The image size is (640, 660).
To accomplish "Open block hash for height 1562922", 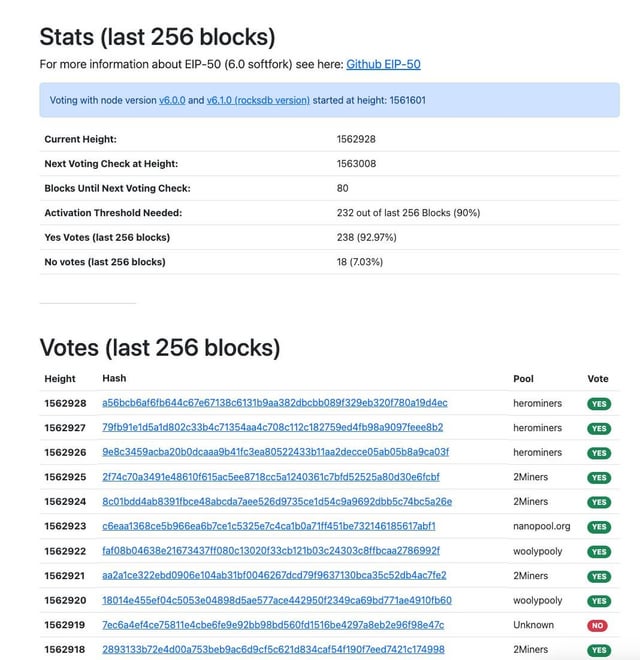I will [271, 551].
